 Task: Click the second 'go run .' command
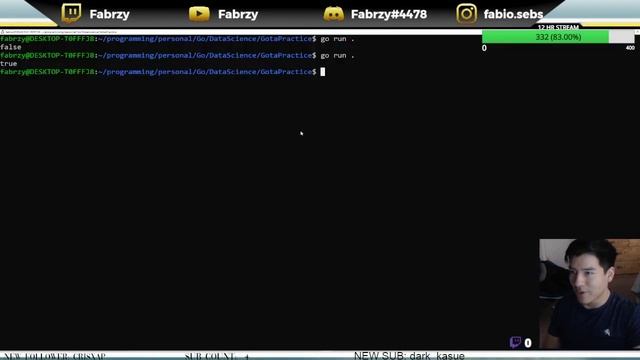pyautogui.click(x=337, y=55)
